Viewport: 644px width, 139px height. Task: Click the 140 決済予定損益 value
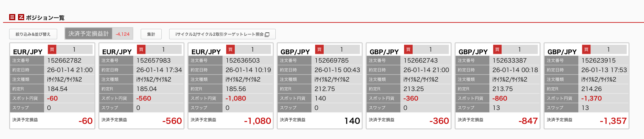(352, 121)
